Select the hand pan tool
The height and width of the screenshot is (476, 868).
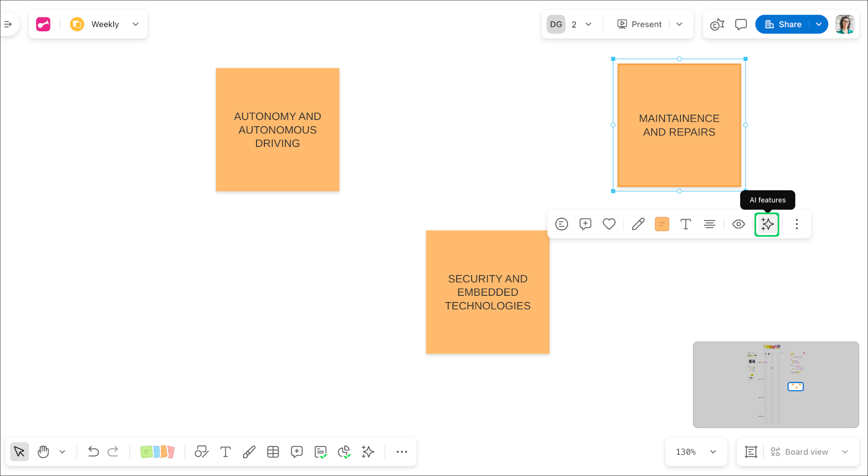coord(43,452)
